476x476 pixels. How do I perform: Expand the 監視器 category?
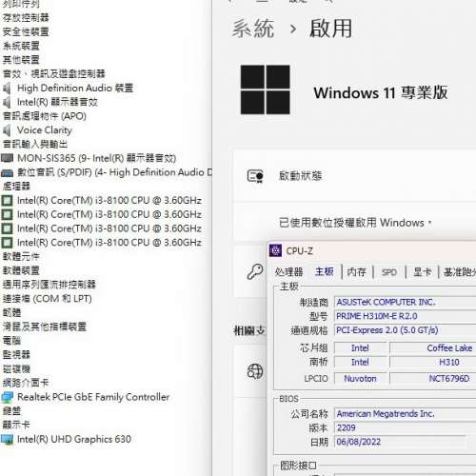click(16, 354)
